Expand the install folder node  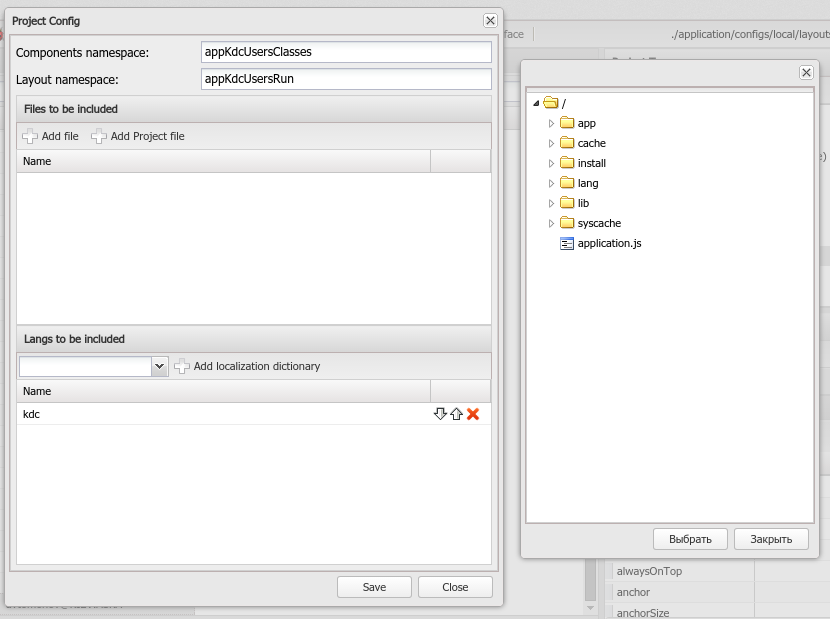551,164
